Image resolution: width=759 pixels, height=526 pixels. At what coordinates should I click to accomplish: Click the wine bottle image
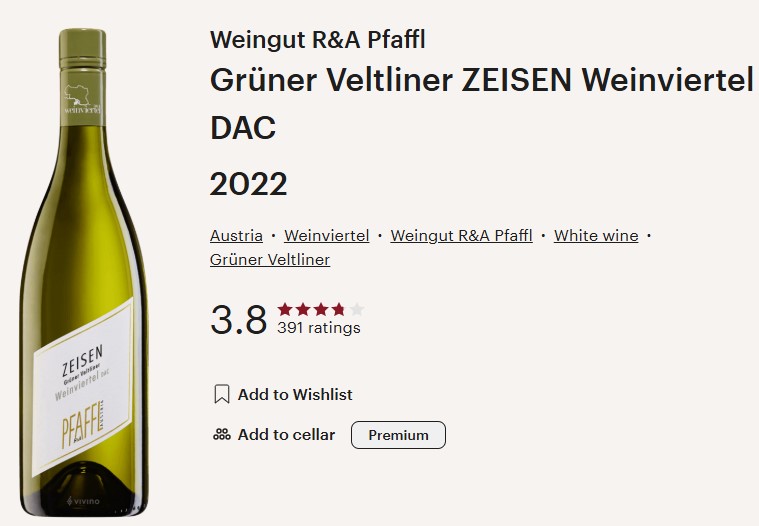(x=83, y=272)
